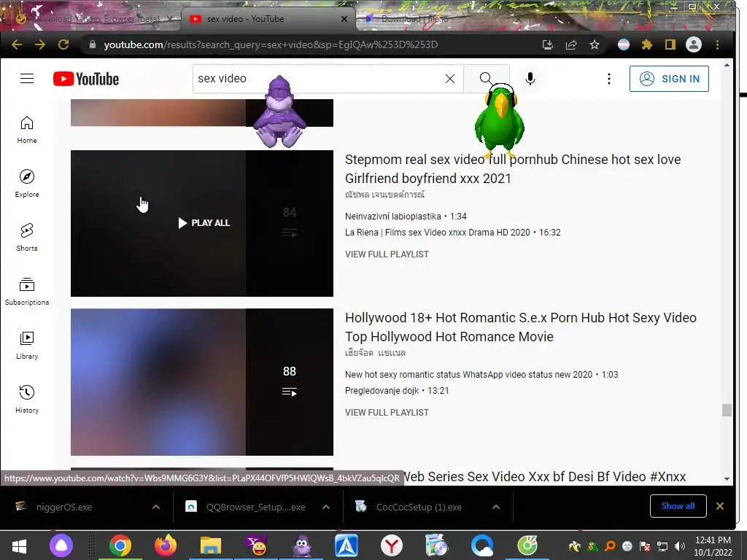
Task: Open Google Chrome from the taskbar
Action: coord(120,545)
